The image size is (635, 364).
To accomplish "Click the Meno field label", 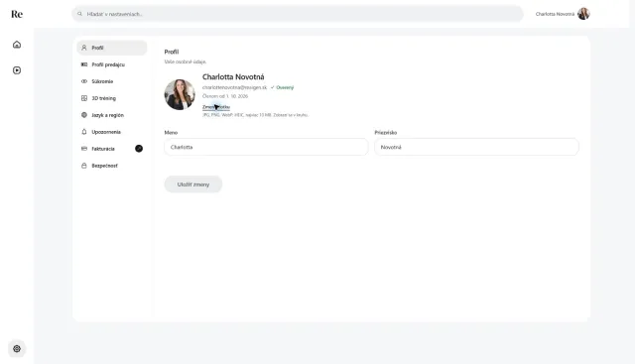I will click(171, 132).
